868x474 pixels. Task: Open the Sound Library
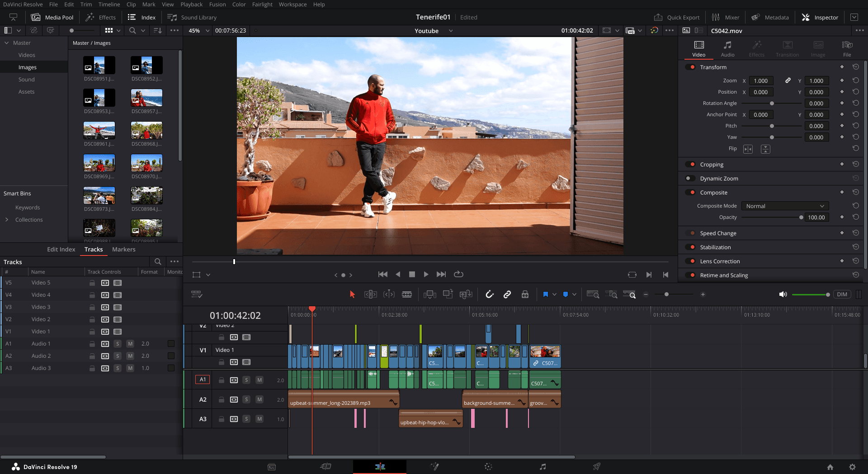[192, 17]
